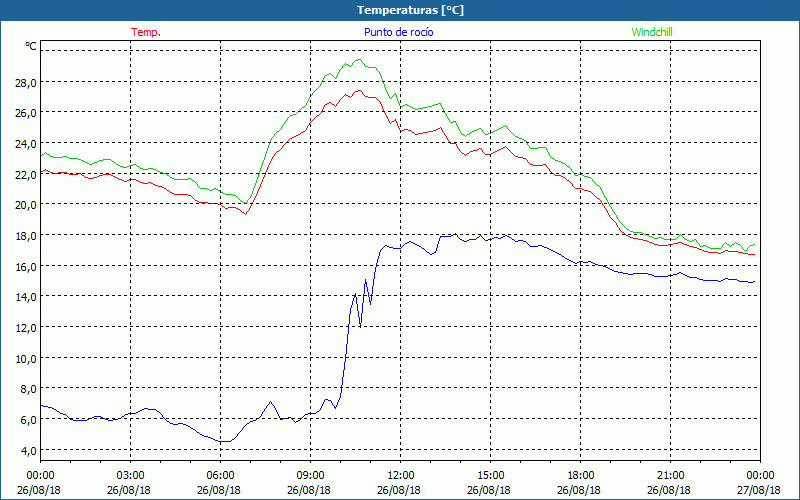Click the red temperature minimum near 06:50
Screen dimensions: 800x500
point(245,214)
